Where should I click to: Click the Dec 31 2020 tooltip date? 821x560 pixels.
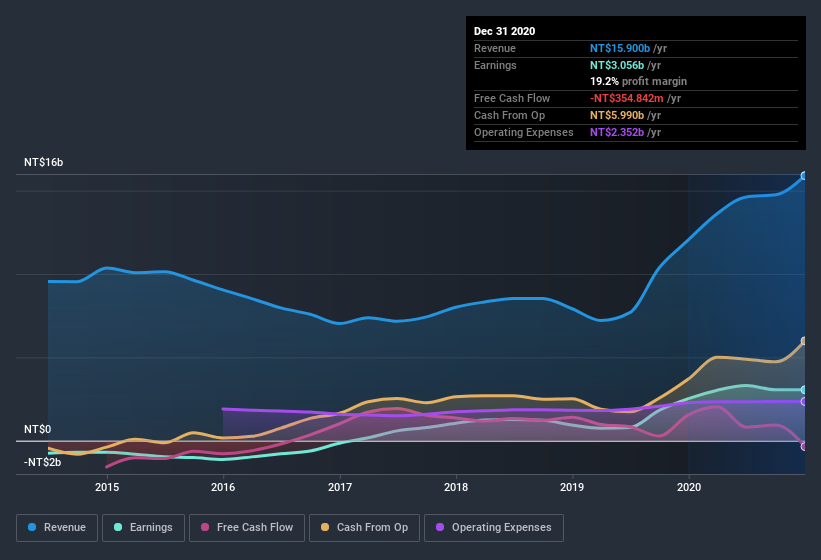coord(504,31)
